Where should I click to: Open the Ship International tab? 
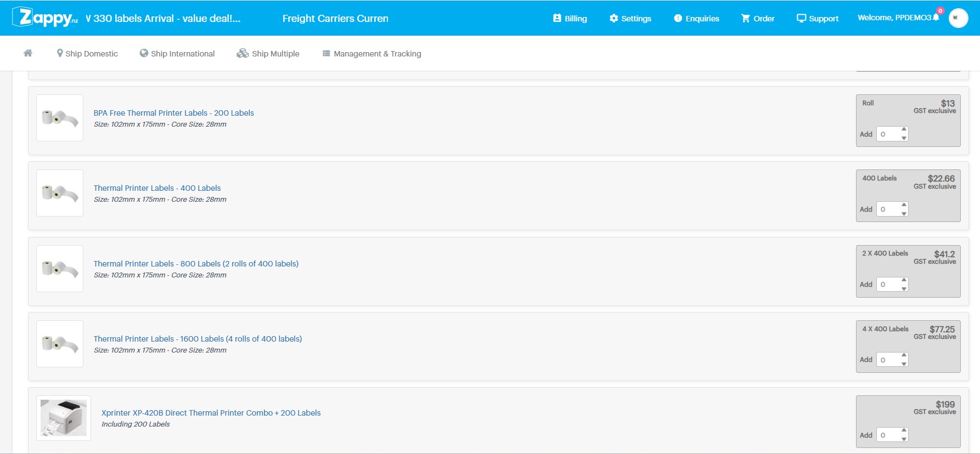click(x=177, y=53)
